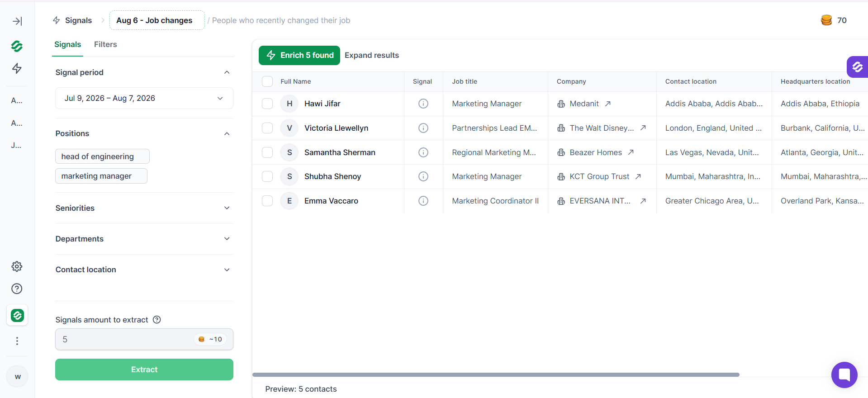The image size is (868, 398).
Task: Expand the collapsed sidebar arrow icon
Action: pyautogui.click(x=17, y=21)
